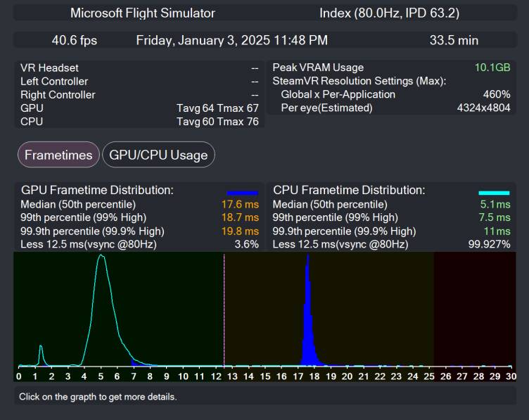Image resolution: width=529 pixels, height=420 pixels.
Task: Click the GPU median 17.6 ms value
Action: click(x=240, y=205)
